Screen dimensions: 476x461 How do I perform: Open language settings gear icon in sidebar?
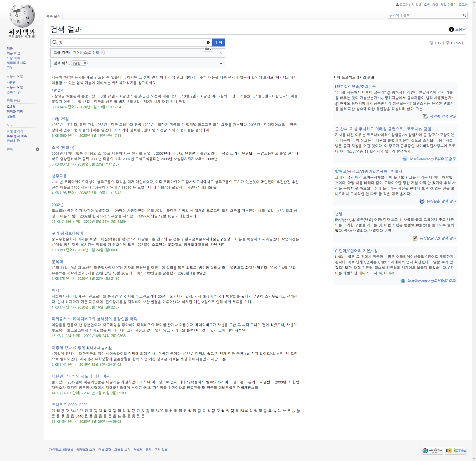(38, 149)
